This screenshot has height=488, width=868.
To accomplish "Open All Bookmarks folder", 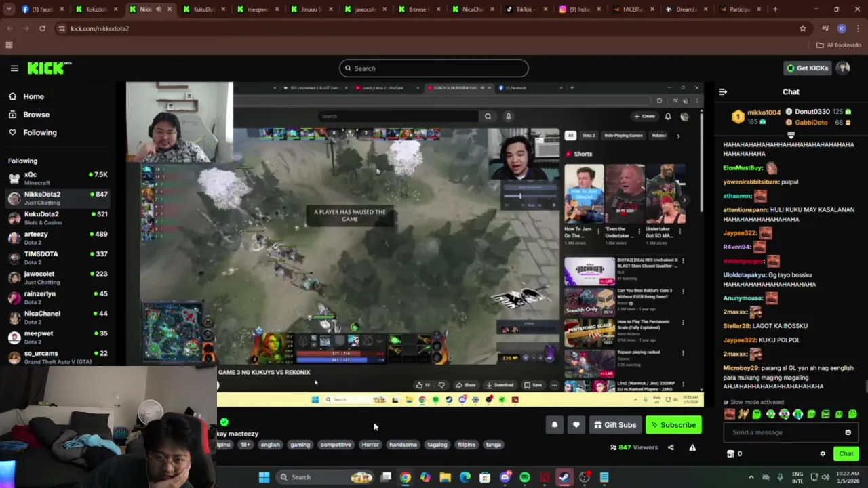I will [x=838, y=45].
